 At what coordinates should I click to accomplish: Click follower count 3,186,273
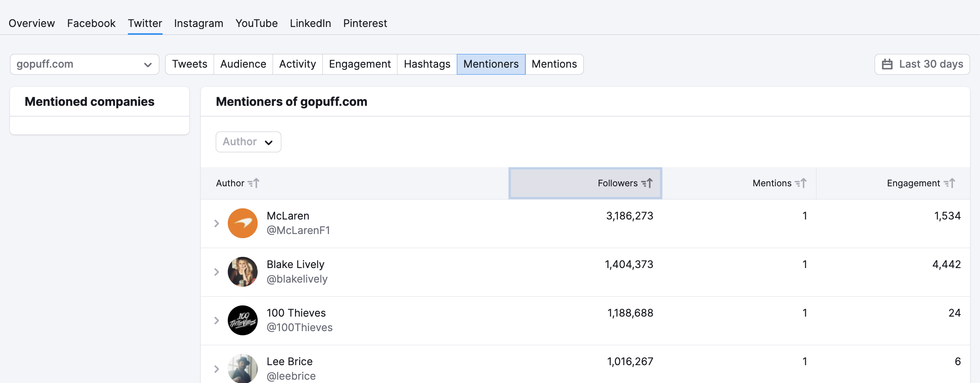(629, 216)
